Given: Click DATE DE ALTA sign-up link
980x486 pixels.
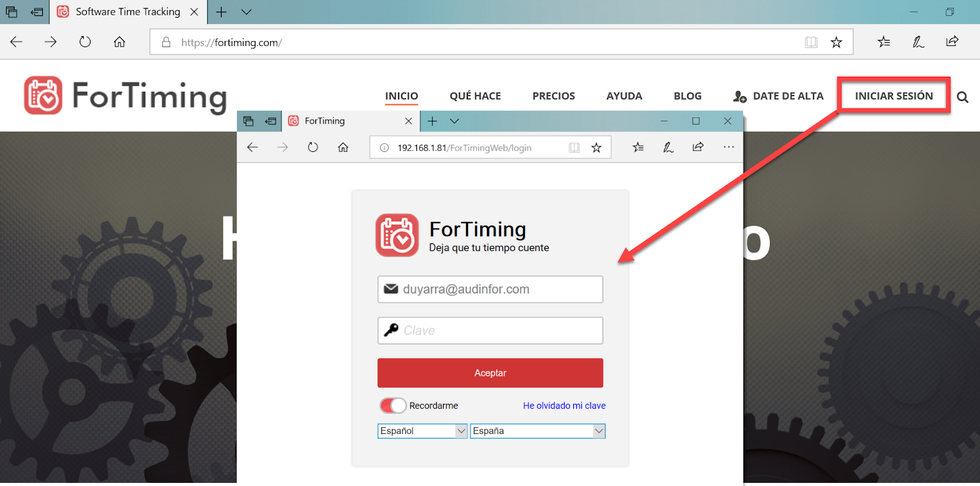Looking at the screenshot, I should click(778, 96).
